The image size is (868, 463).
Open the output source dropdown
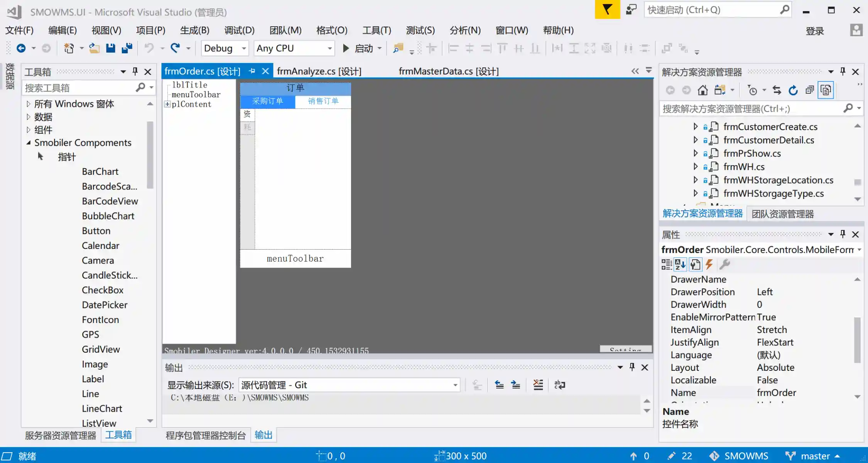click(455, 385)
